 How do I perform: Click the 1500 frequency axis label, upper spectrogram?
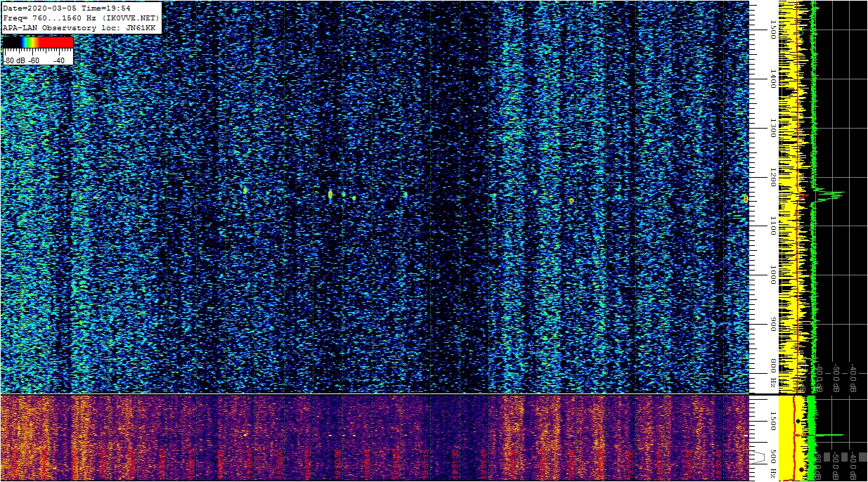tap(773, 30)
